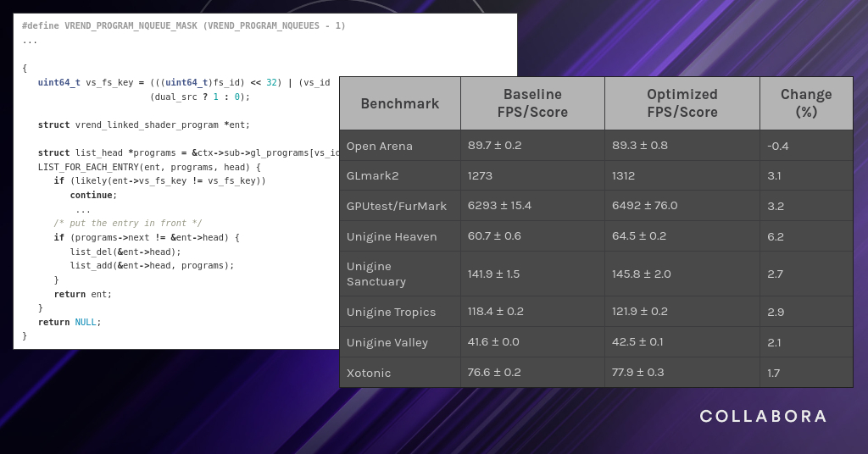Click the COLLABORA logo text
This screenshot has height=454, width=868.
(763, 416)
